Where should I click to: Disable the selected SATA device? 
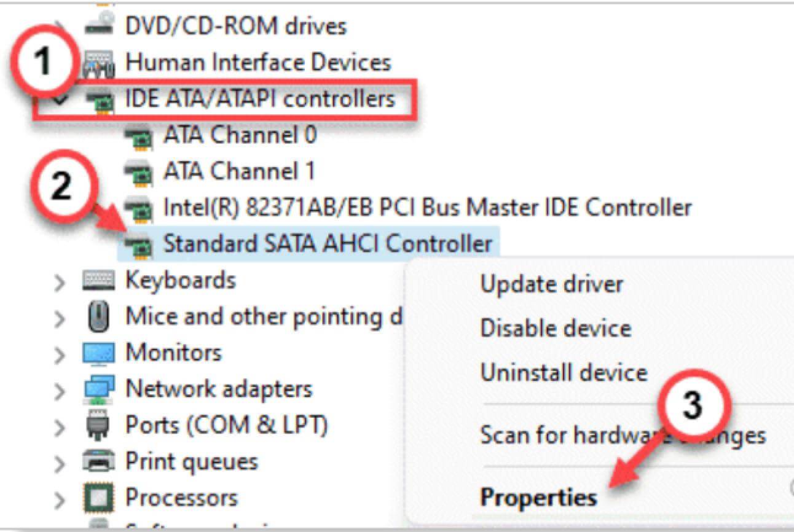[554, 327]
